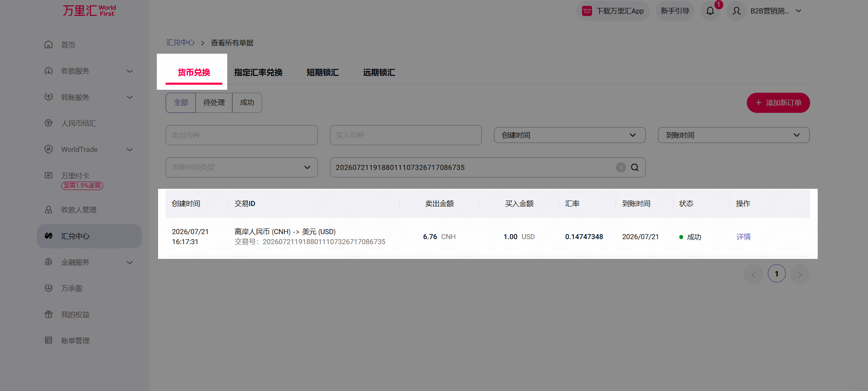This screenshot has width=868, height=391.
Task: Clear the transaction ID search field
Action: point(621,167)
